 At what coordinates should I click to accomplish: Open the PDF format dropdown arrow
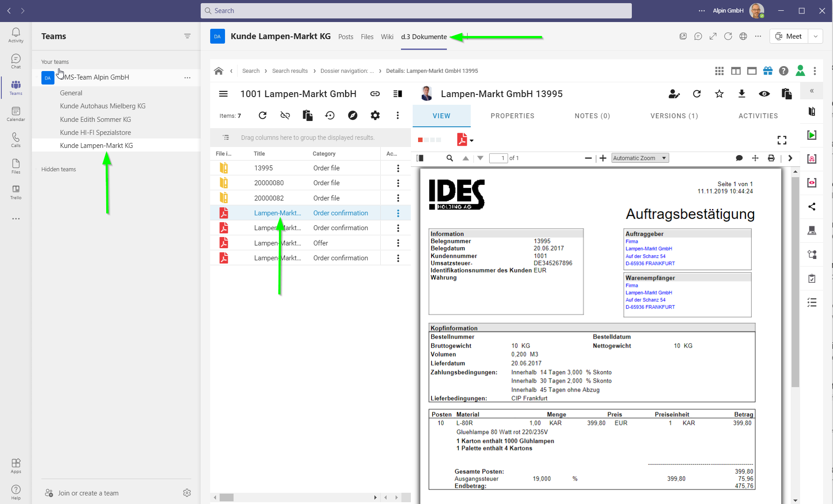pos(472,140)
